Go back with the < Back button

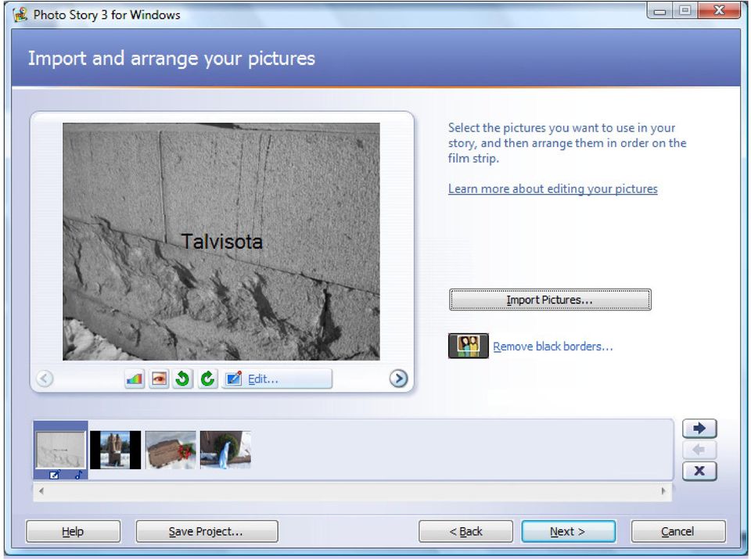(465, 531)
